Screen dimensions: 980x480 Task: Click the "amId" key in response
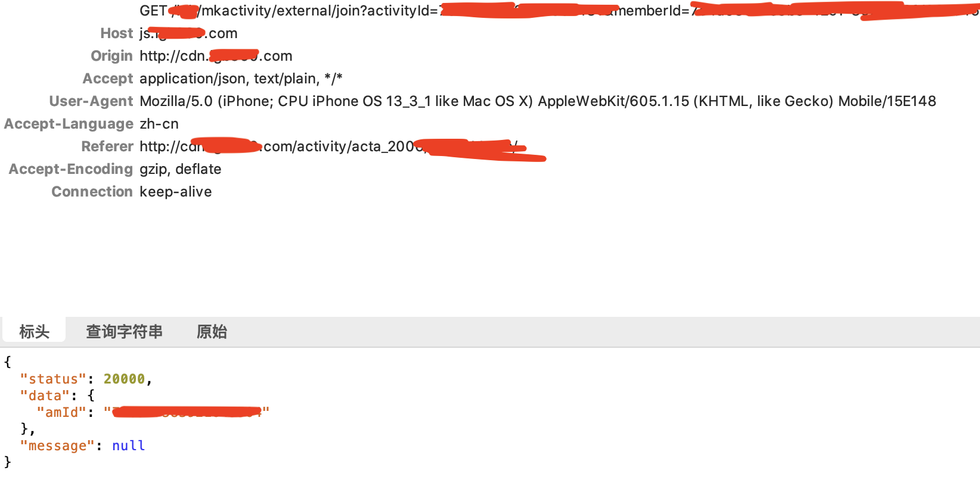[x=61, y=412]
